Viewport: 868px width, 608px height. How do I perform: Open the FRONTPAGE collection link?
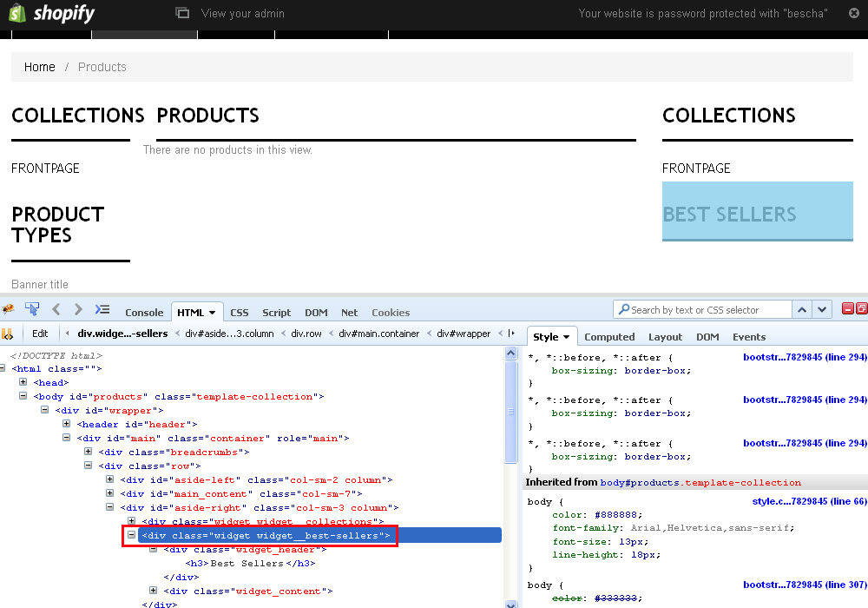coord(45,168)
